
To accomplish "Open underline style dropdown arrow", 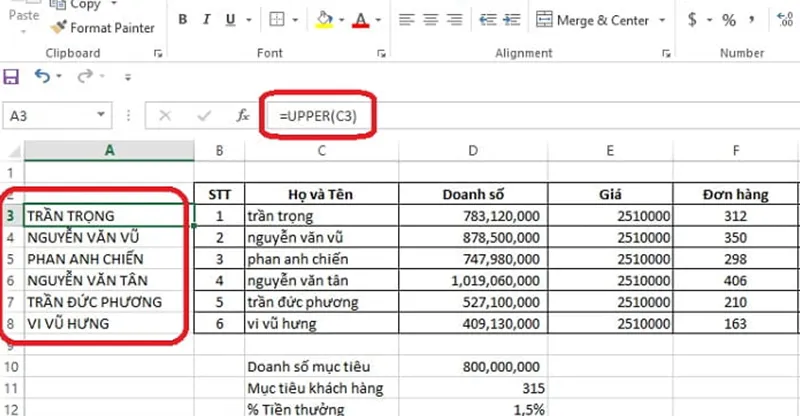I will pyautogui.click(x=249, y=20).
